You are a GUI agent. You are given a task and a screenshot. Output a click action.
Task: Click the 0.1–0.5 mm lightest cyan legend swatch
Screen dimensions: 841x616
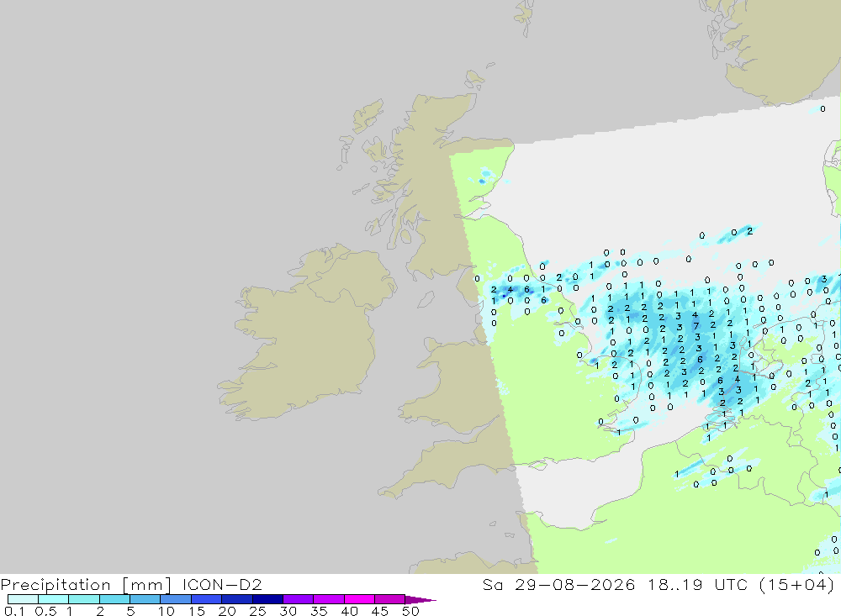[x=23, y=599]
